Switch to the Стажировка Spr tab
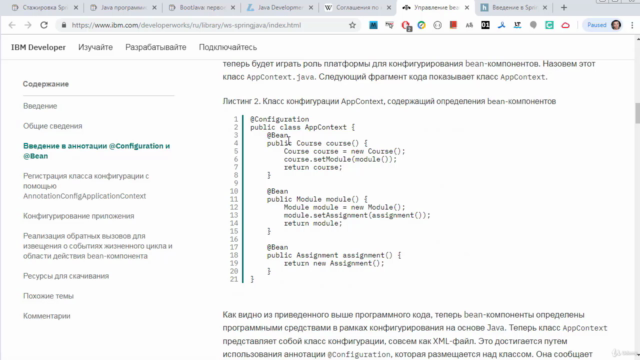Viewport: 640px width, 360px height. click(45, 7)
